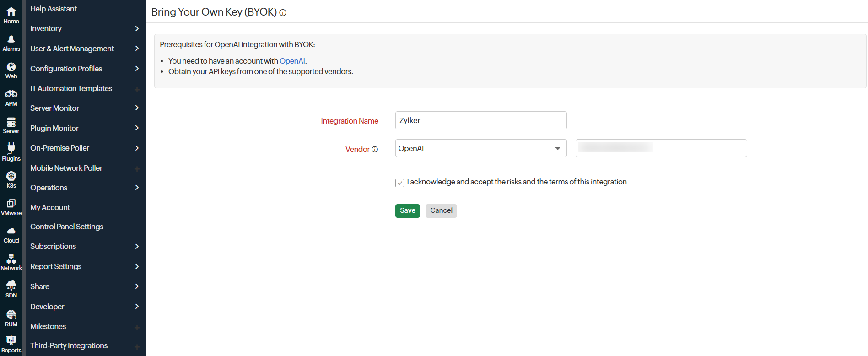The image size is (868, 356).
Task: Open My Account menu item
Action: (x=50, y=207)
